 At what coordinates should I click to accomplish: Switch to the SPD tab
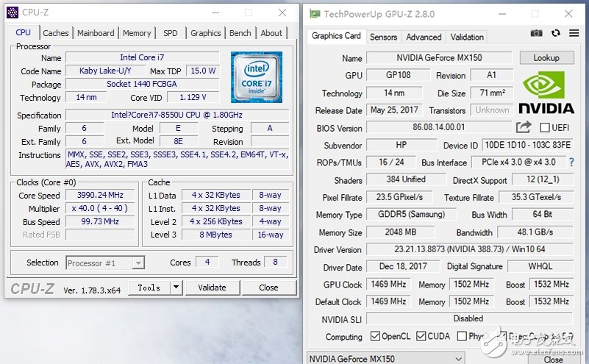[x=170, y=33]
